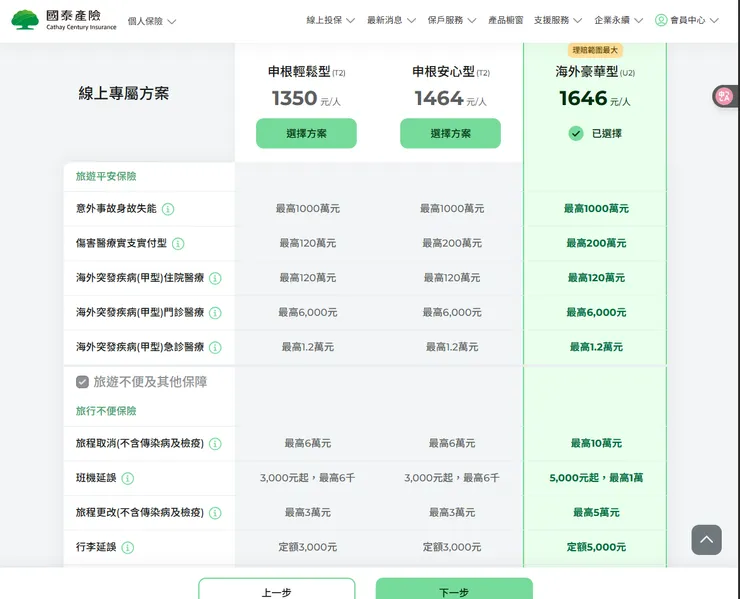
Task: Click the 申根輕鬆型 plan title
Action: point(299,72)
